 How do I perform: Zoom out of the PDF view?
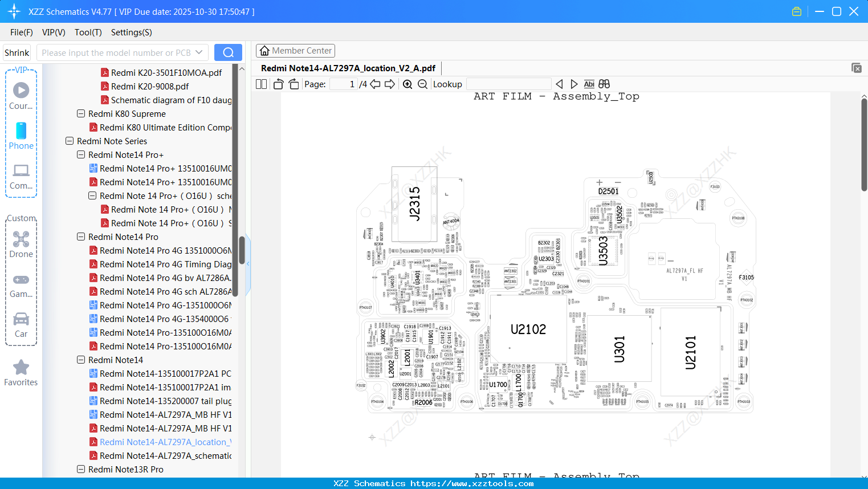422,84
